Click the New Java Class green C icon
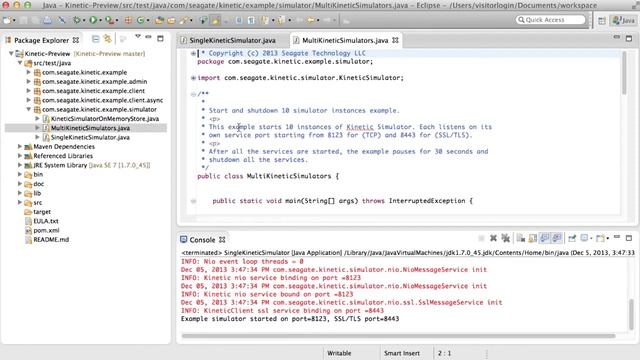 point(141,20)
